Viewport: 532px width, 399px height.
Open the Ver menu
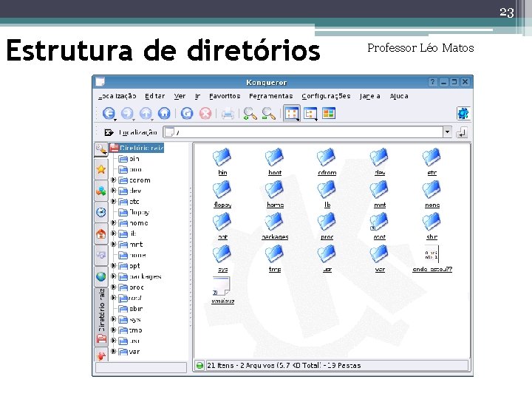pyautogui.click(x=180, y=96)
